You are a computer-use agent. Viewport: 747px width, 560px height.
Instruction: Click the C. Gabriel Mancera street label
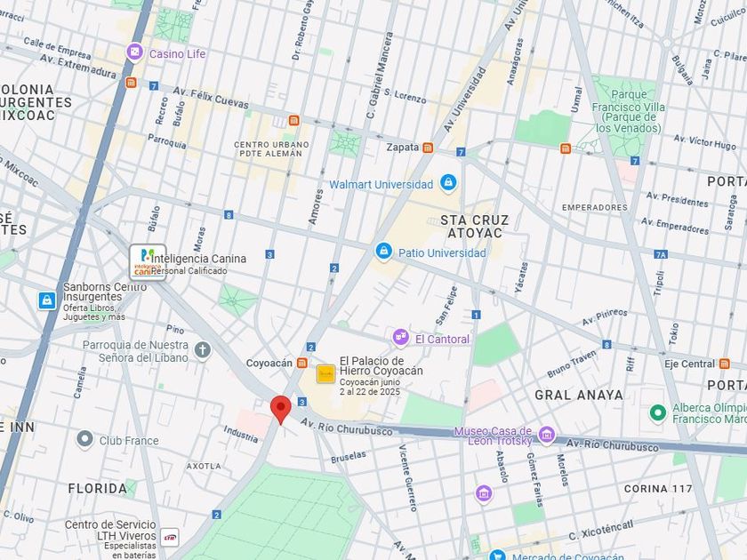coord(380,76)
